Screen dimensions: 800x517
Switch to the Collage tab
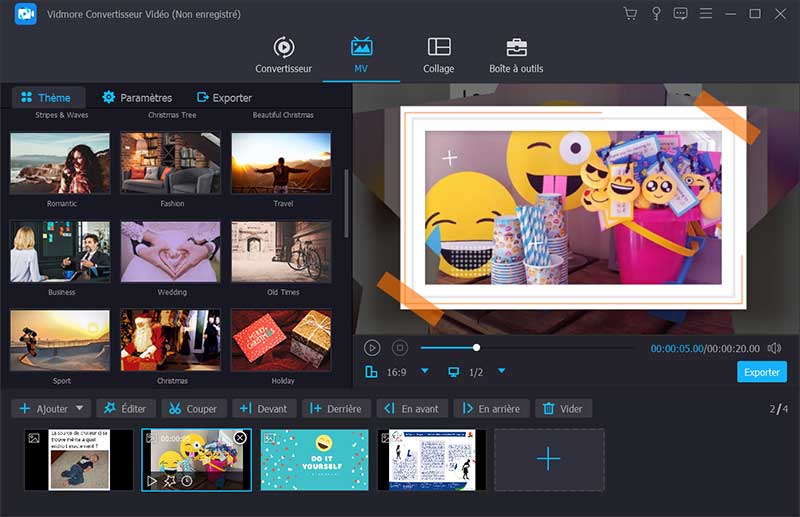(x=438, y=55)
